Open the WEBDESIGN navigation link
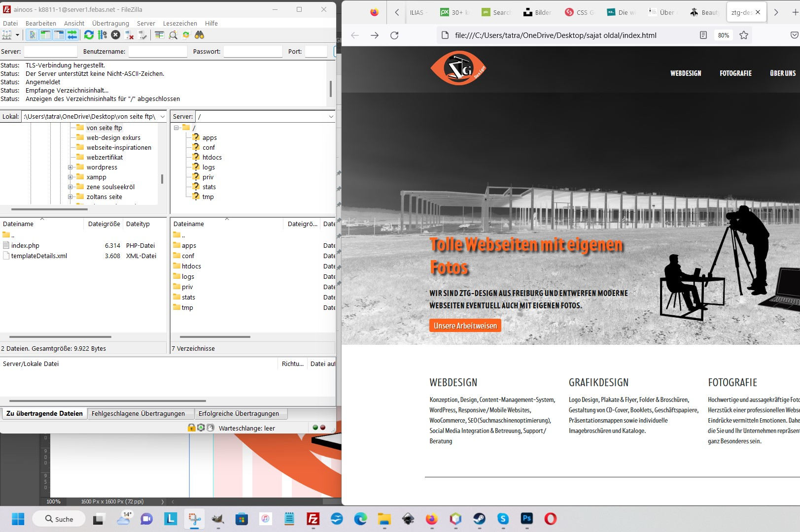 coord(686,73)
